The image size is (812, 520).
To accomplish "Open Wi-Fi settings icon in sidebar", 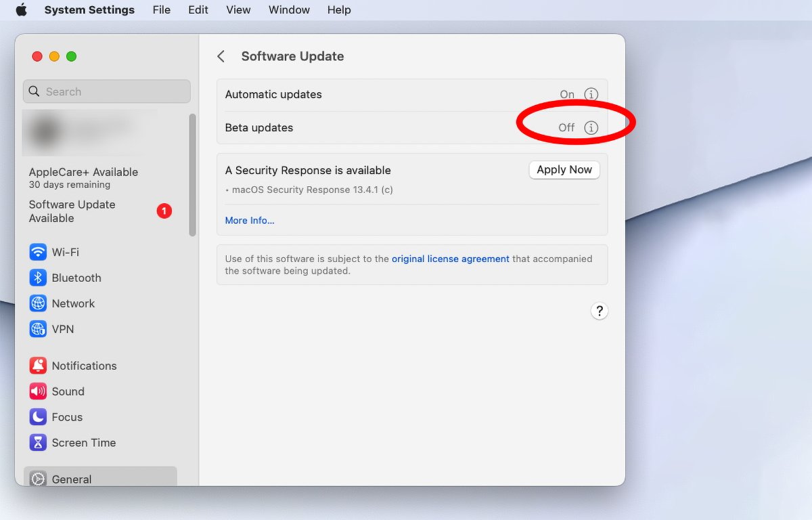I will point(38,252).
